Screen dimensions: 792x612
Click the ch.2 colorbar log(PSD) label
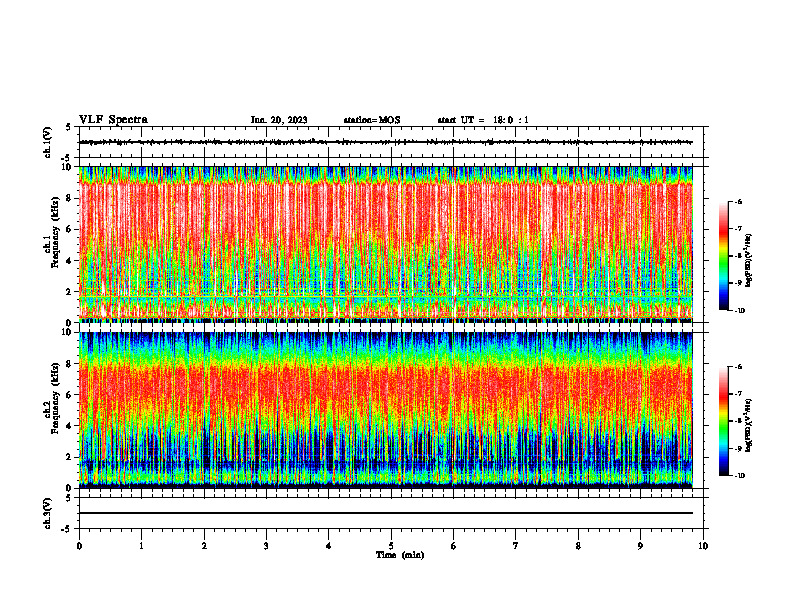coord(749,425)
